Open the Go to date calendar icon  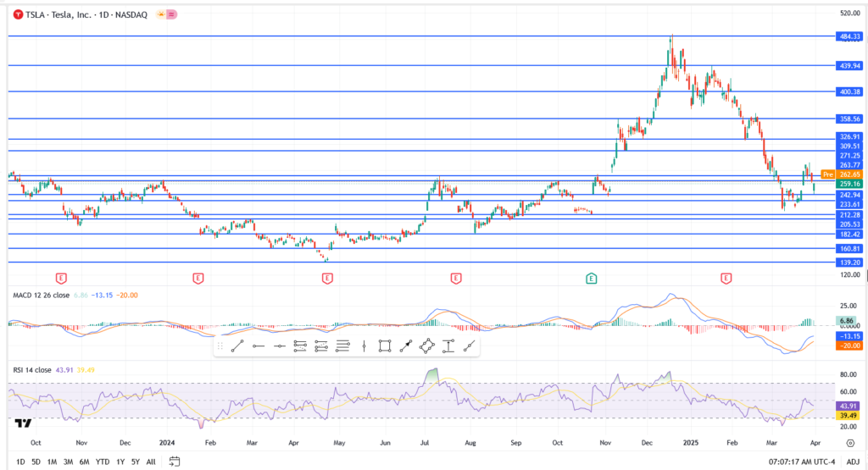pyautogui.click(x=175, y=462)
